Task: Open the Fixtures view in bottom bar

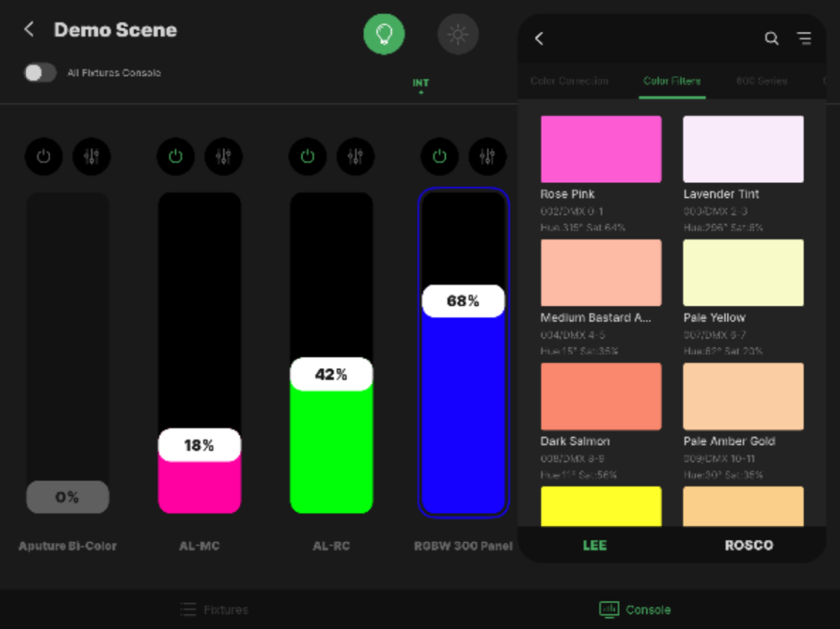Action: (215, 610)
